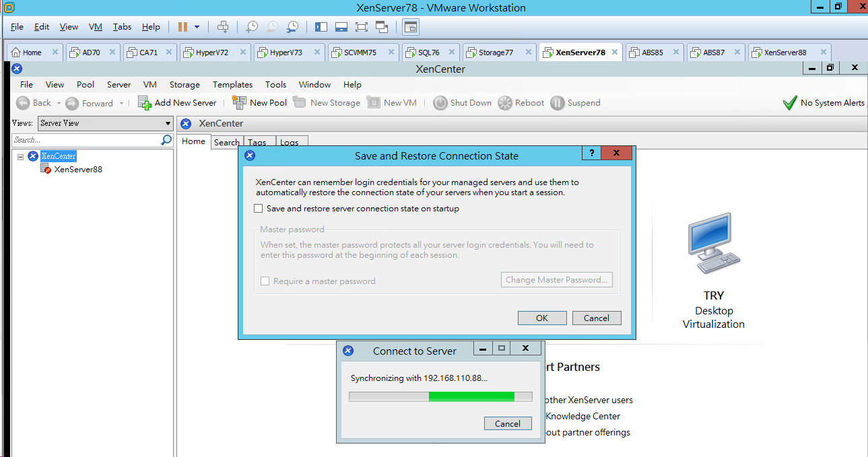This screenshot has width=868, height=457.
Task: Open the XenCenter Storage menu
Action: pyautogui.click(x=185, y=85)
